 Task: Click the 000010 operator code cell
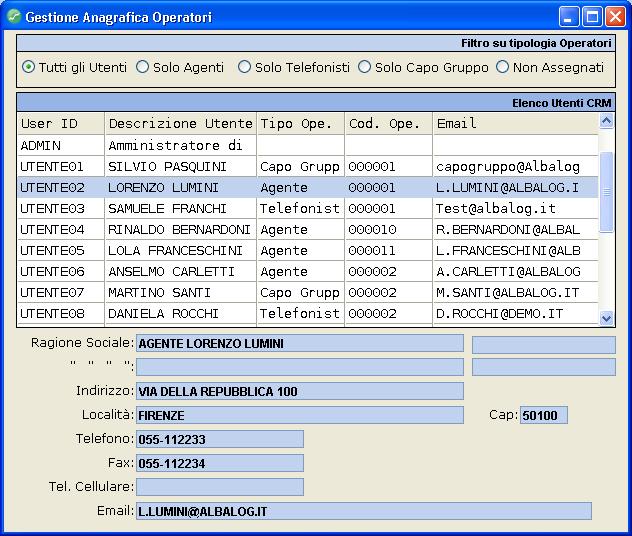(389, 229)
